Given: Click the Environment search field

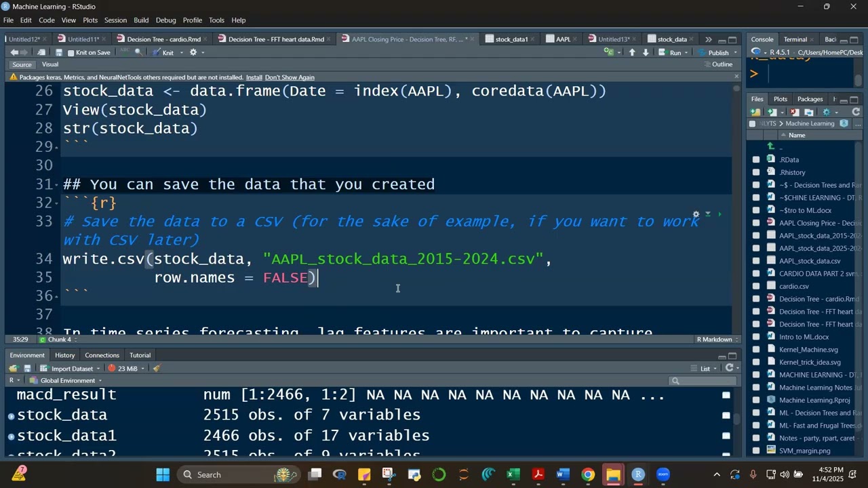Looking at the screenshot, I should [x=702, y=381].
